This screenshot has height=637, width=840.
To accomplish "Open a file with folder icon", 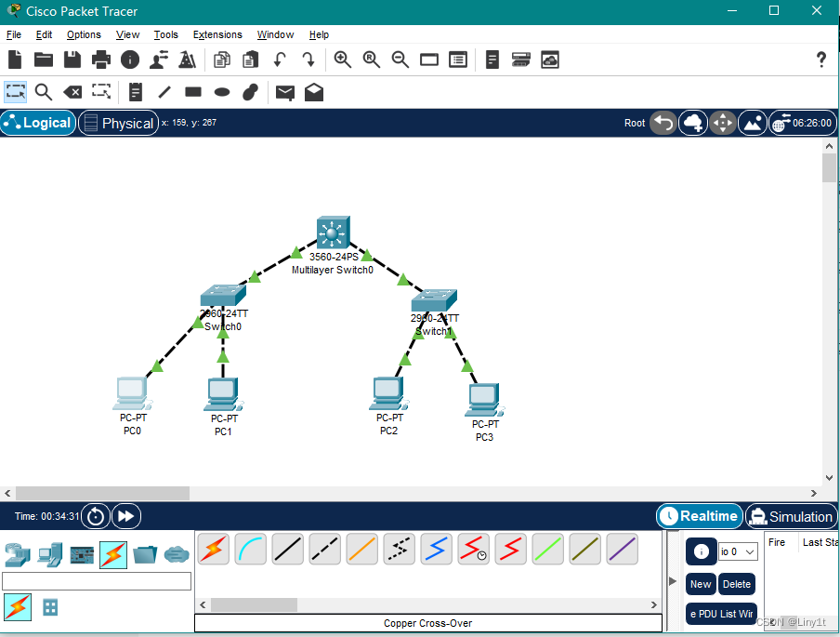I will click(x=44, y=60).
